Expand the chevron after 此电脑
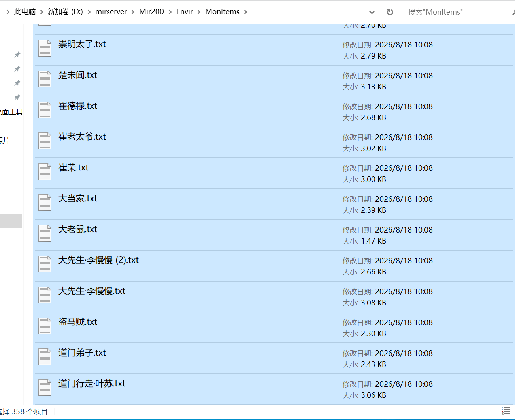Image resolution: width=515 pixels, height=420 pixels. tap(42, 12)
